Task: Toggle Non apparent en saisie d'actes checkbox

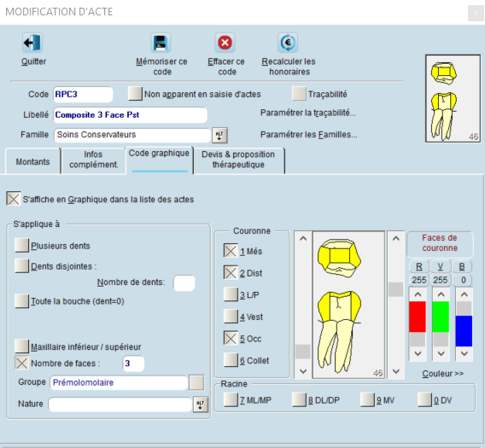Action: pos(135,94)
